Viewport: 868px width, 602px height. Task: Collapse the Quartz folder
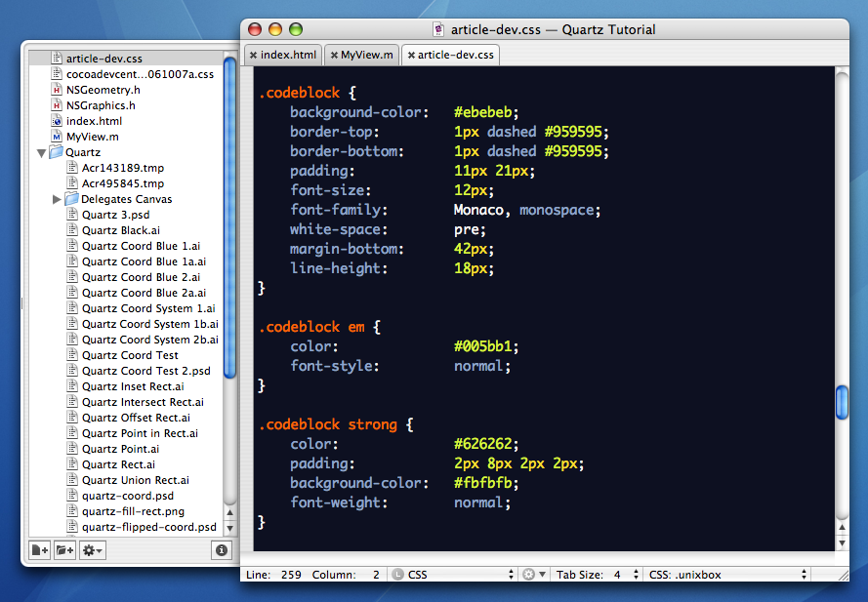coord(41,153)
